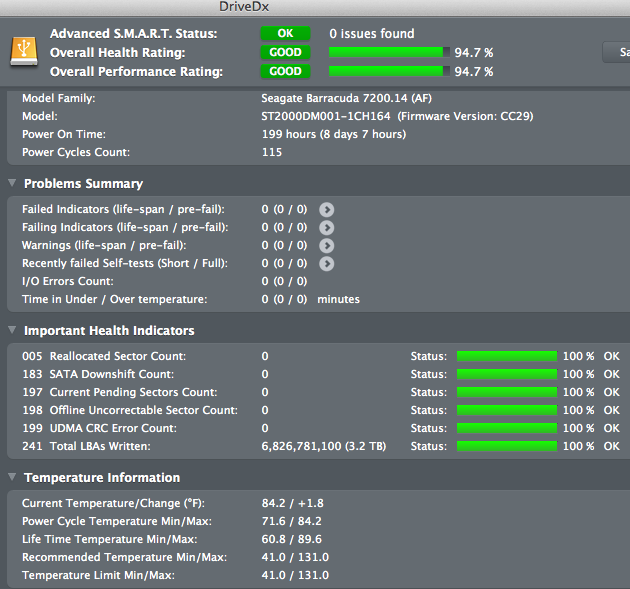Click 'Failed Indicators (life-span / pre-fail):' label
630x589 pixels.
tap(123, 209)
